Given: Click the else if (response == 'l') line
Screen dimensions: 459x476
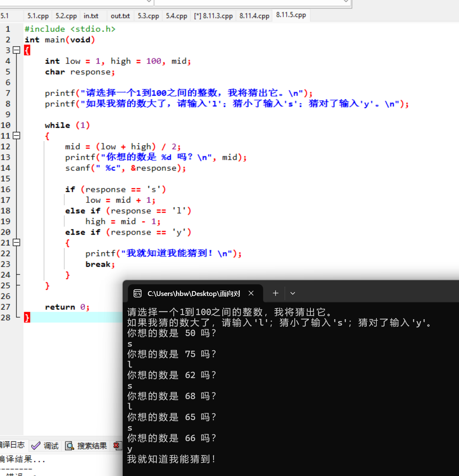Looking at the screenshot, I should (x=128, y=210).
